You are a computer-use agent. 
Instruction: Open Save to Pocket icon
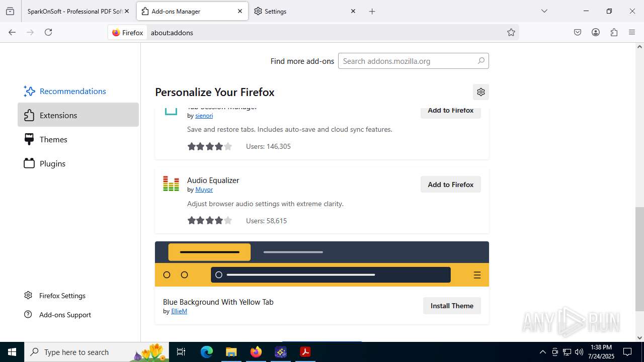click(578, 32)
